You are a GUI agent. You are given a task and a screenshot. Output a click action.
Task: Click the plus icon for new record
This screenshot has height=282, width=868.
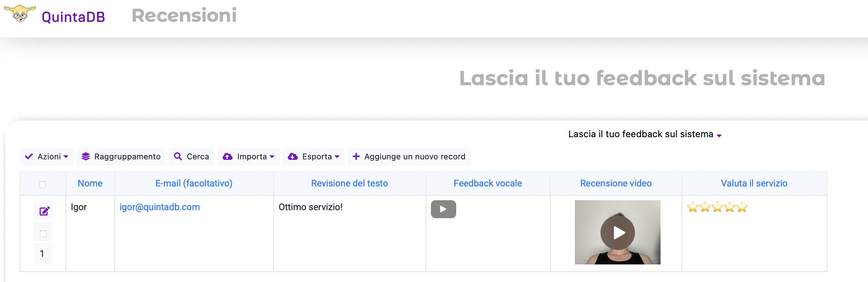[x=356, y=157]
